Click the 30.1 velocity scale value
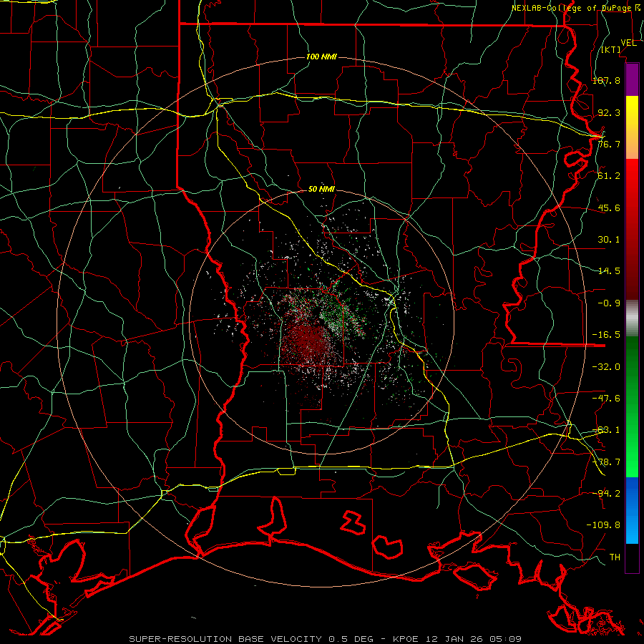This screenshot has width=644, height=644. click(609, 240)
